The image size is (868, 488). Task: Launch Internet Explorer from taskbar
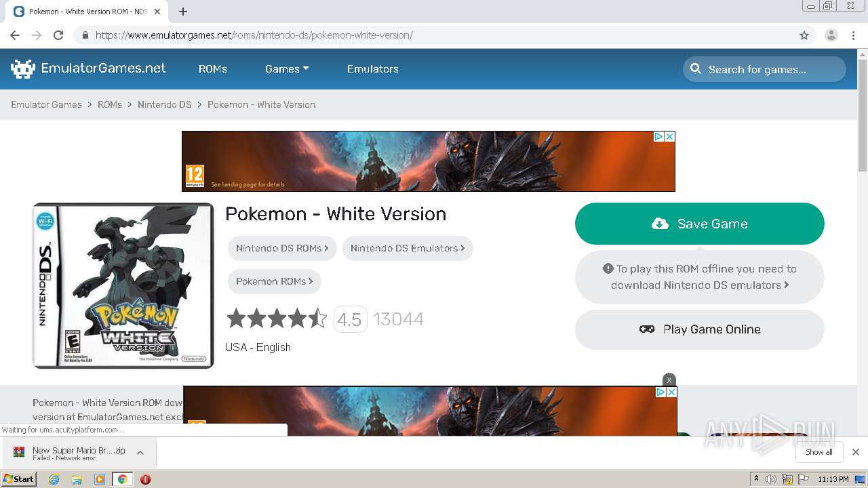(54, 479)
